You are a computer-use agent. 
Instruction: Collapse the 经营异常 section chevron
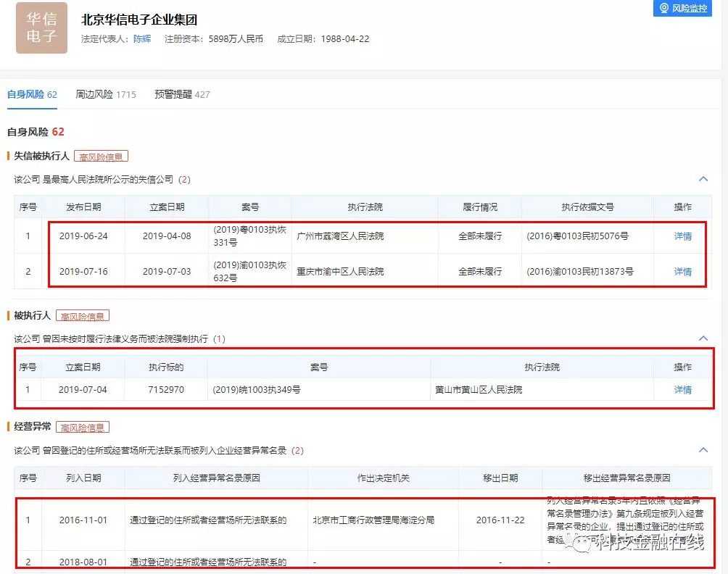(x=703, y=449)
